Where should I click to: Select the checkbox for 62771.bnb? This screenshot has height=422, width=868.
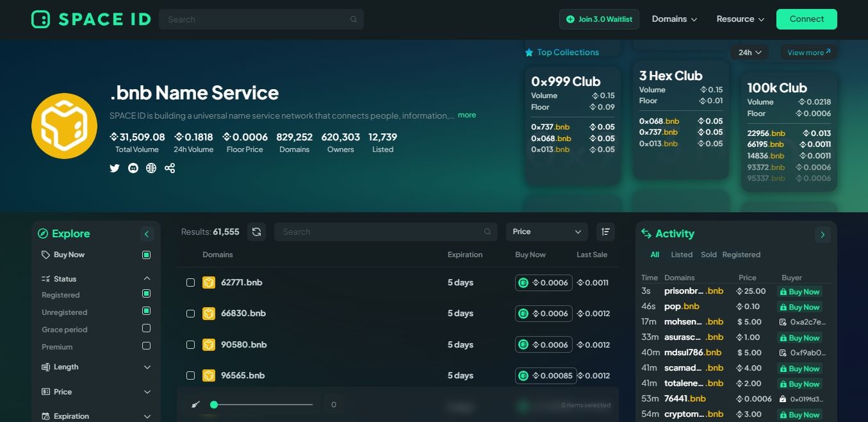[x=190, y=283]
